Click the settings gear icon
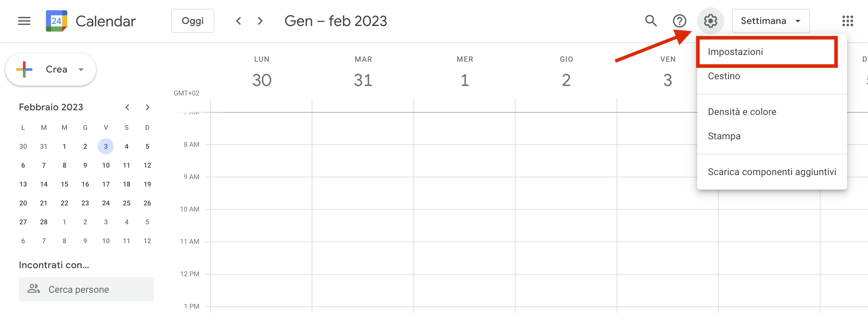The width and height of the screenshot is (868, 313). coord(710,21)
